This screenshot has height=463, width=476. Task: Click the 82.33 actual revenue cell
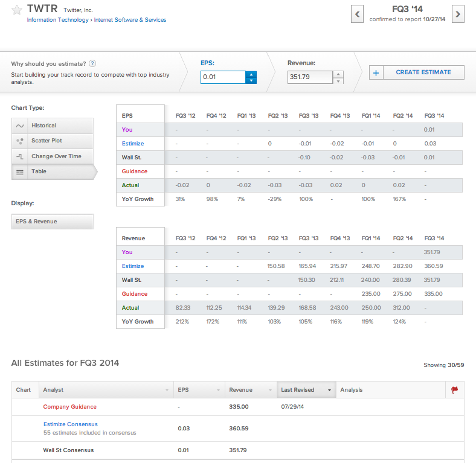183,308
